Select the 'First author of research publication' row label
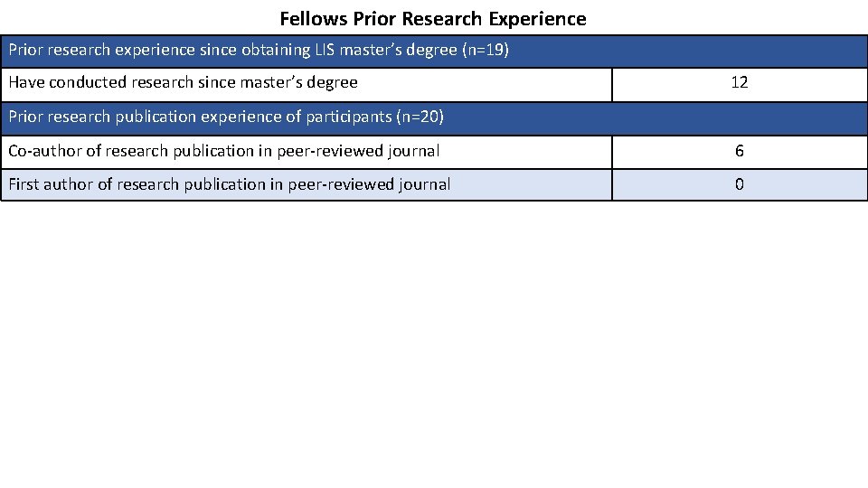The width and height of the screenshot is (868, 488). point(229,184)
